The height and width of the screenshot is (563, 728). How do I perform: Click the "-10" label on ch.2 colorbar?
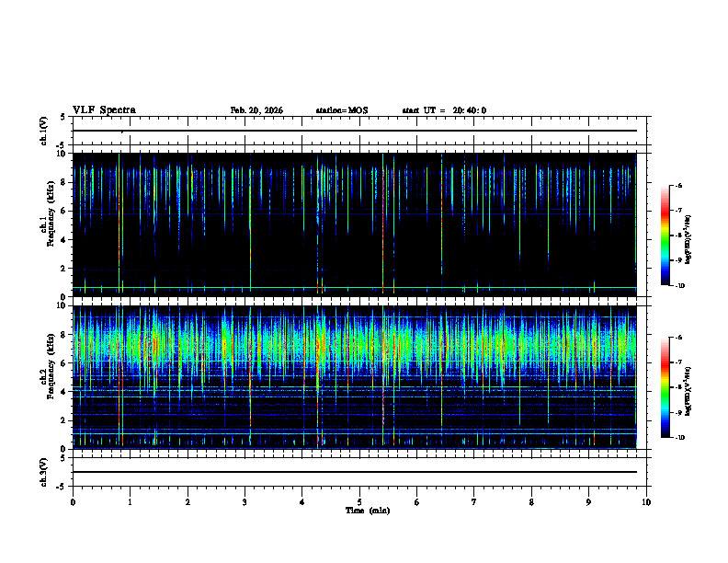[679, 437]
